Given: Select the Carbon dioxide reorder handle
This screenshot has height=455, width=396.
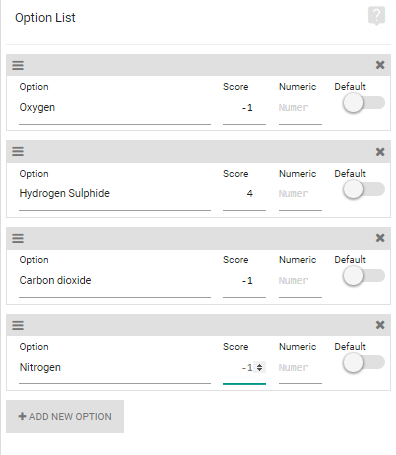Looking at the screenshot, I should point(18,238).
